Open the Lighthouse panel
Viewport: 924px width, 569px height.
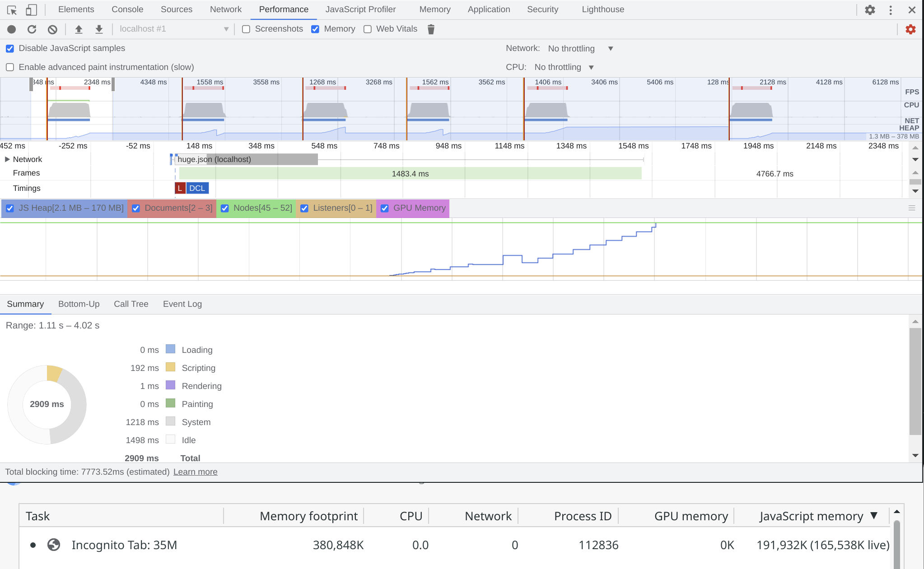point(602,9)
